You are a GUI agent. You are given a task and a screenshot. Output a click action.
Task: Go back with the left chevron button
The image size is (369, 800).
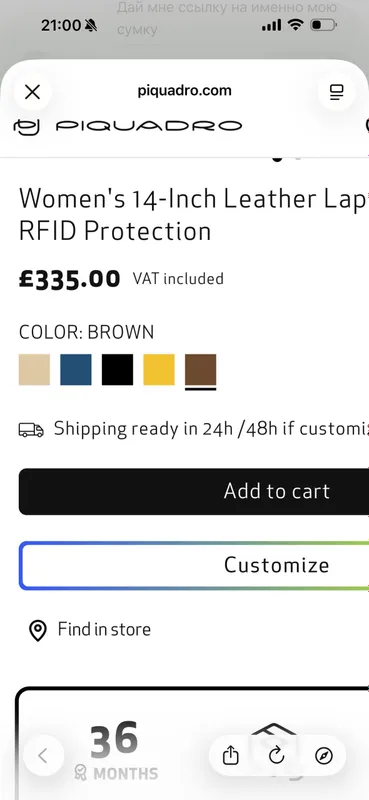pos(43,756)
